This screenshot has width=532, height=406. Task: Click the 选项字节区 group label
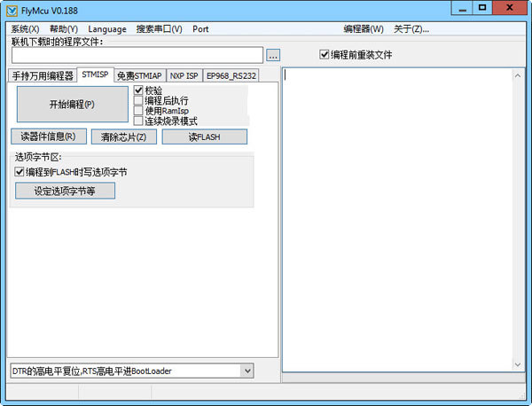tap(38, 157)
